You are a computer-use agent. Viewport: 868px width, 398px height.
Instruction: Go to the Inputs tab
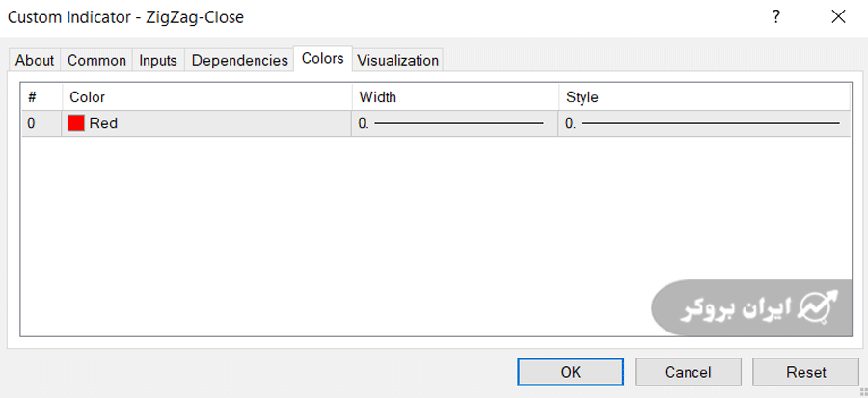(x=158, y=60)
